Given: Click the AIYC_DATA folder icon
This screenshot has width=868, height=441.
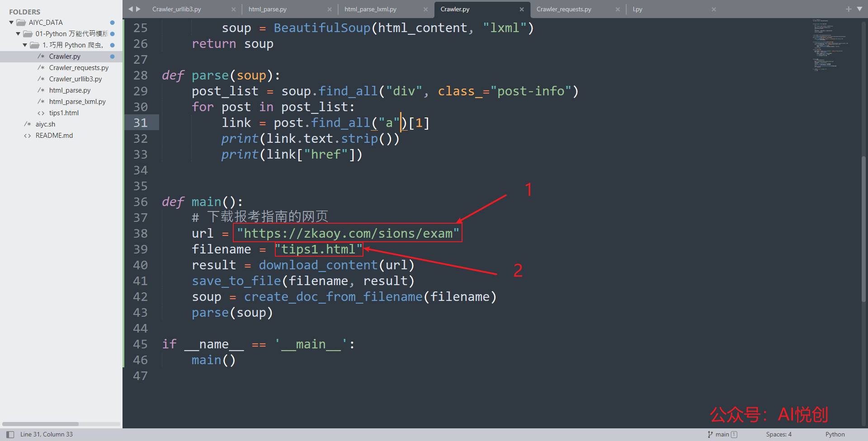Looking at the screenshot, I should 21,23.
